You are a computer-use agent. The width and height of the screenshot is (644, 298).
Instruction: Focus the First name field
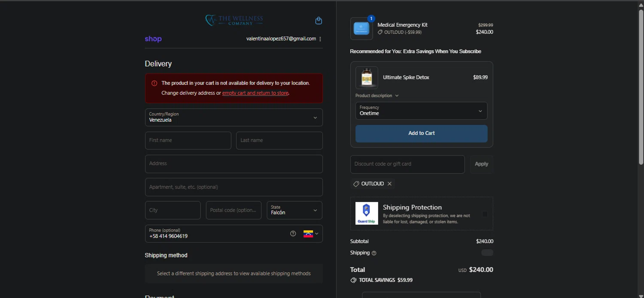[188, 141]
